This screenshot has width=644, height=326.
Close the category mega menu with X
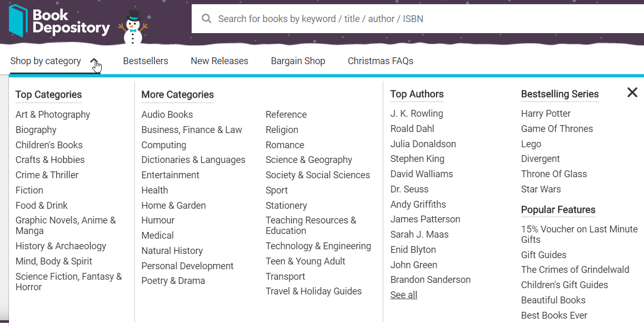coord(632,93)
